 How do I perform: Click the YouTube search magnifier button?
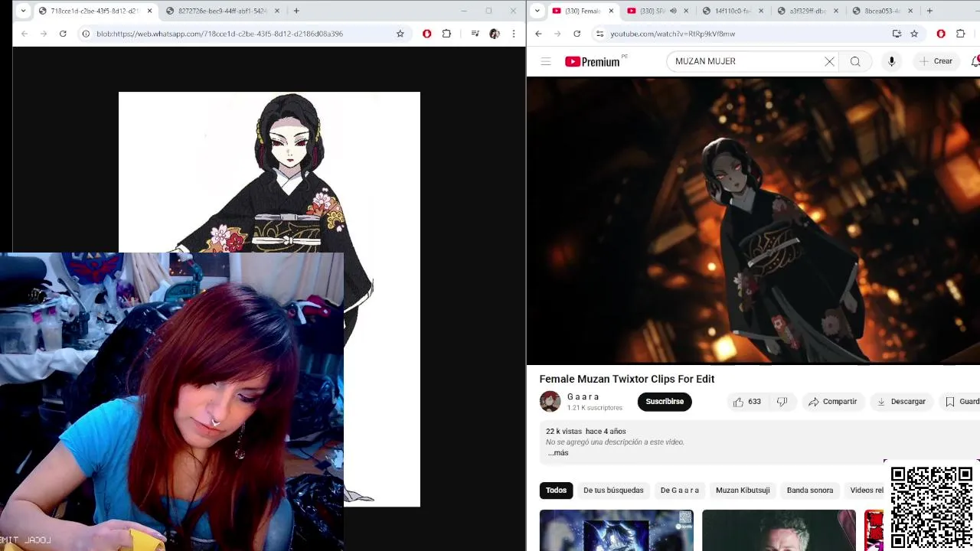coord(855,61)
